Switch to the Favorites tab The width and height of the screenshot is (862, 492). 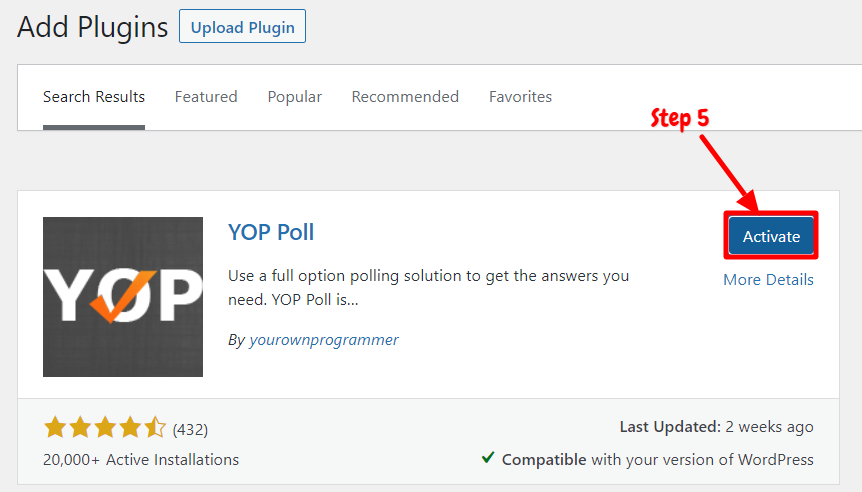(521, 97)
